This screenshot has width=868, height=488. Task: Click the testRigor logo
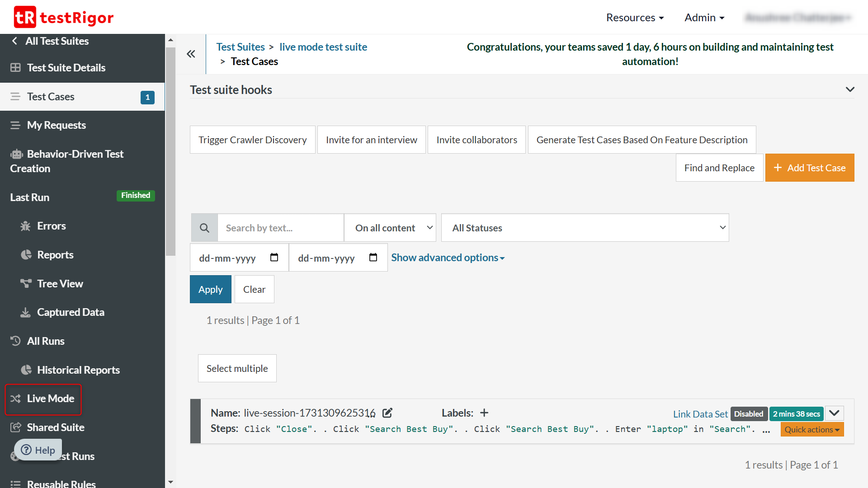64,17
